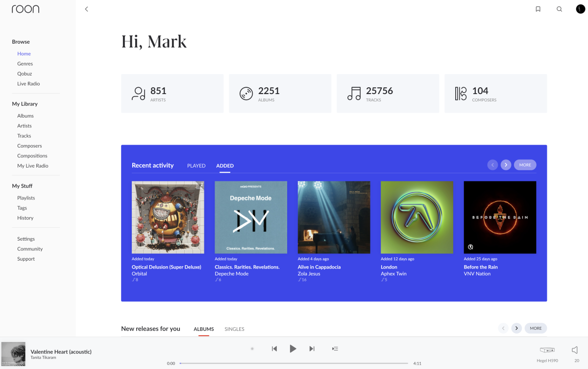
Task: Open Artists in My Library
Action: point(24,126)
